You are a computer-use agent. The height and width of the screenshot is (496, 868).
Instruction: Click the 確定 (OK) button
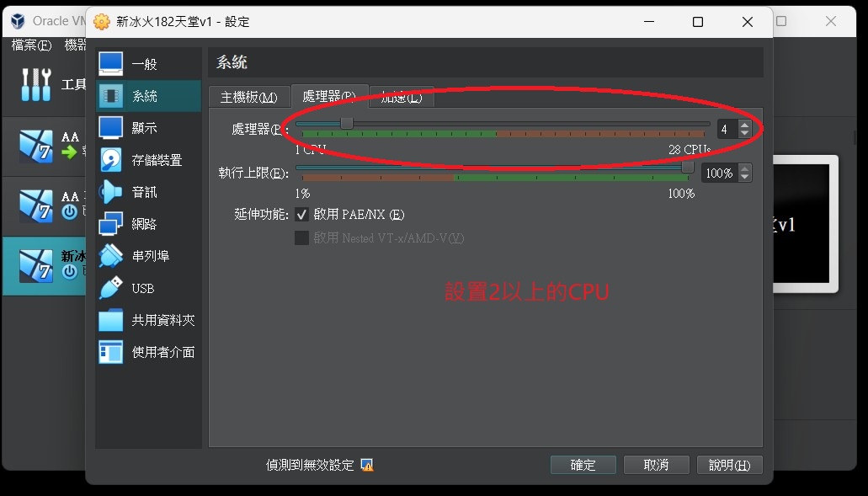point(583,465)
